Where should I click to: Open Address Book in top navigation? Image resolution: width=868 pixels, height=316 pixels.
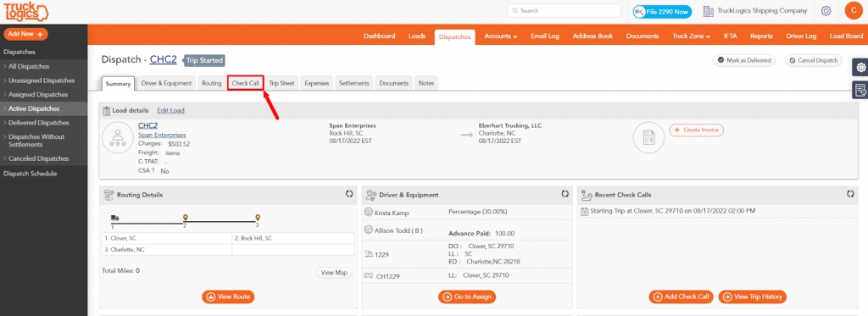(x=593, y=36)
